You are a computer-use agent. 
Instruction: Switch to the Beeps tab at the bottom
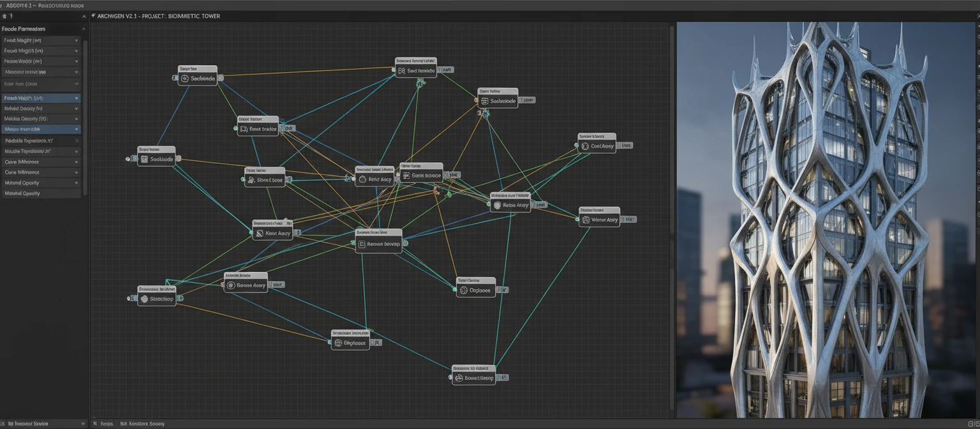pos(107,423)
